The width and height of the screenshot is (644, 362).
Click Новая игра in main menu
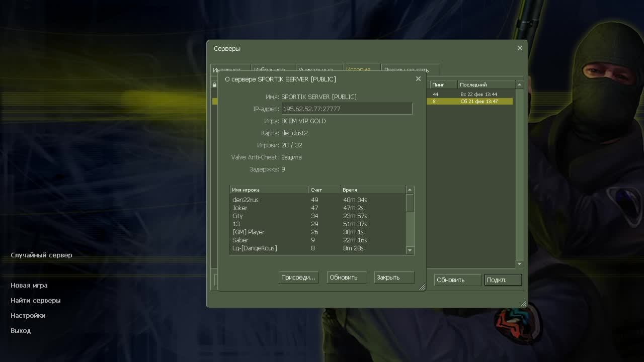click(29, 285)
